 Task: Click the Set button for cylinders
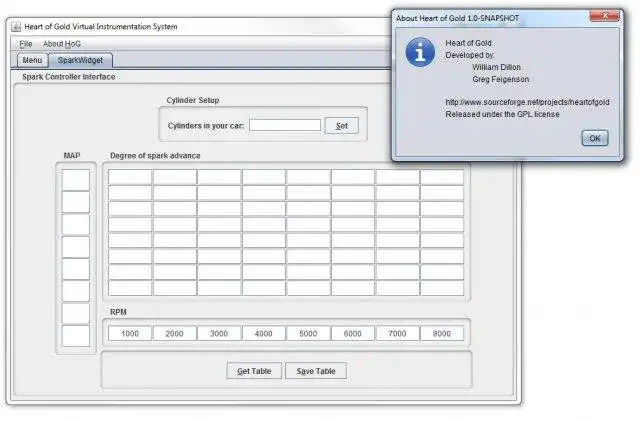coord(342,126)
